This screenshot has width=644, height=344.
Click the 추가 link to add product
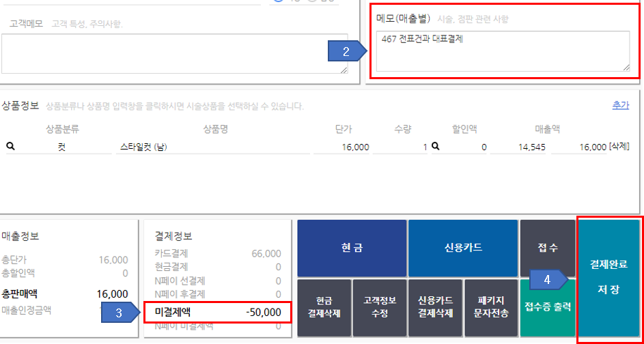click(x=621, y=106)
